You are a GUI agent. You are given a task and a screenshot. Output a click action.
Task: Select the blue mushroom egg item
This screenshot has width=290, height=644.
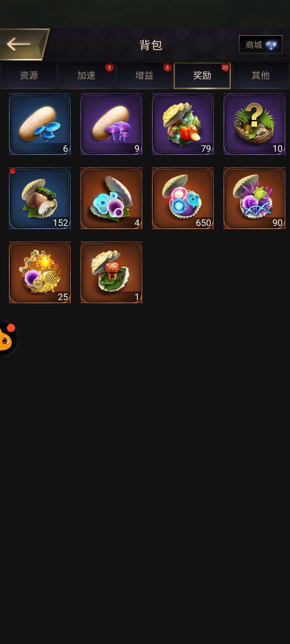click(40, 124)
